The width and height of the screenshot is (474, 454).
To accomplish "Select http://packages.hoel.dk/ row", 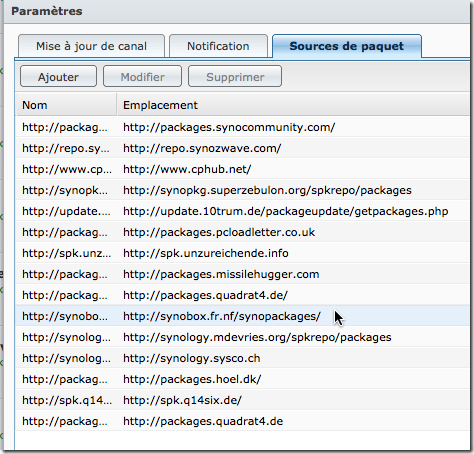I will (x=242, y=379).
